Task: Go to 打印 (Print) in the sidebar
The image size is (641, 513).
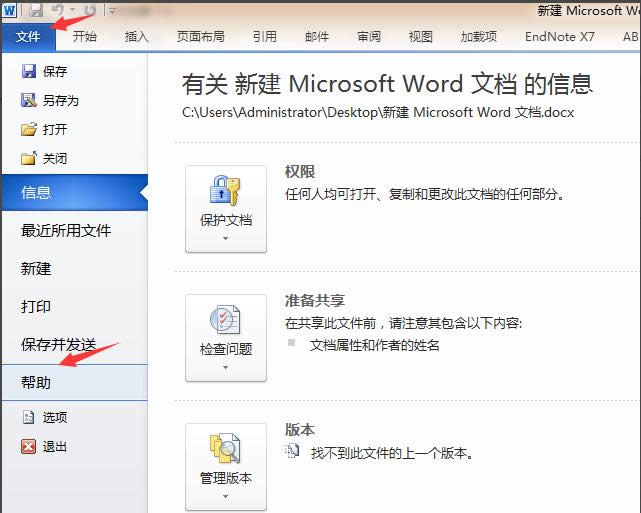Action: 36,307
